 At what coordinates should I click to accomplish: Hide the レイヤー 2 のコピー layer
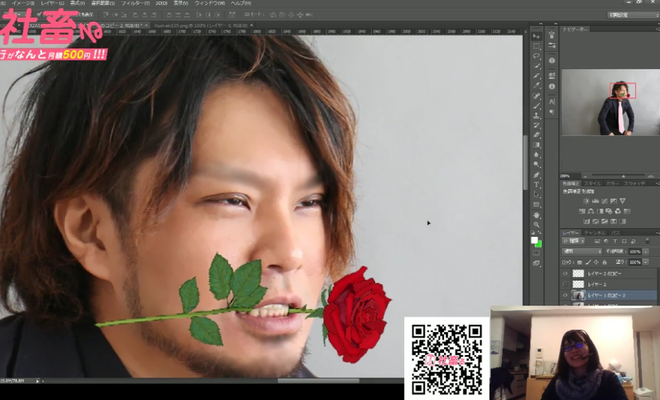[565, 273]
